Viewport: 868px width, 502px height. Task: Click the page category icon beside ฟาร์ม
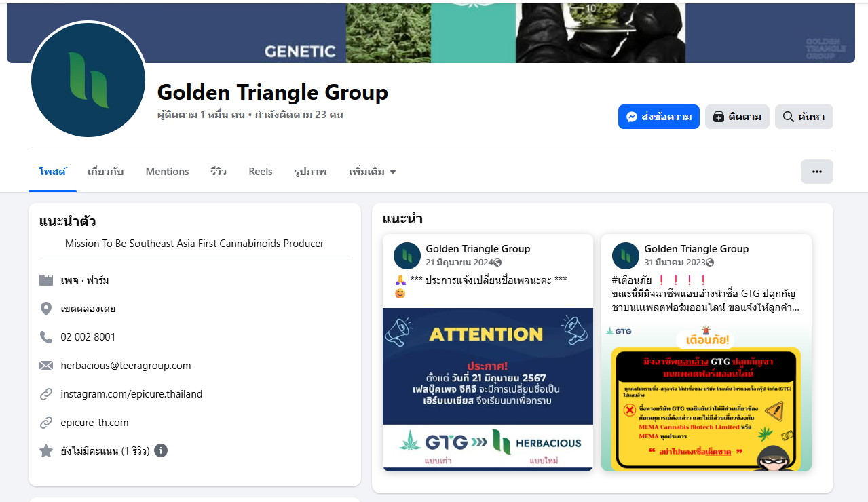[x=46, y=280]
